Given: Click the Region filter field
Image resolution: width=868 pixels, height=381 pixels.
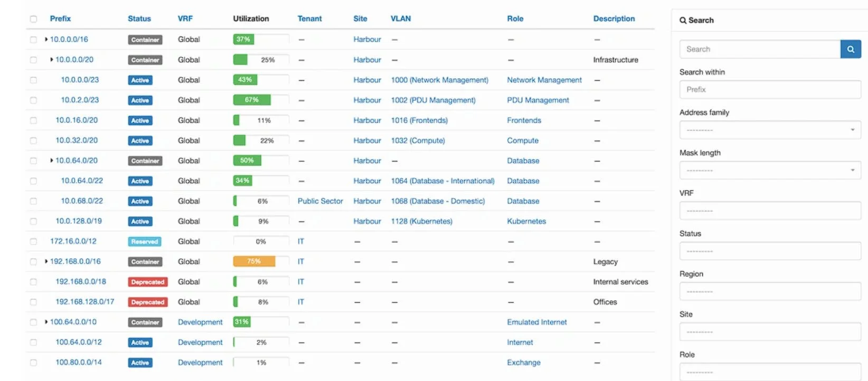Looking at the screenshot, I should tap(770, 291).
